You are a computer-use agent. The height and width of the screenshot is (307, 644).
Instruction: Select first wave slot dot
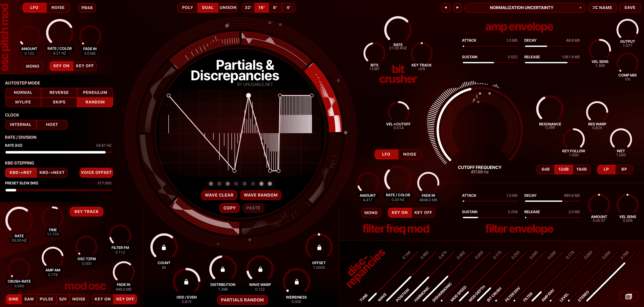coord(211,184)
